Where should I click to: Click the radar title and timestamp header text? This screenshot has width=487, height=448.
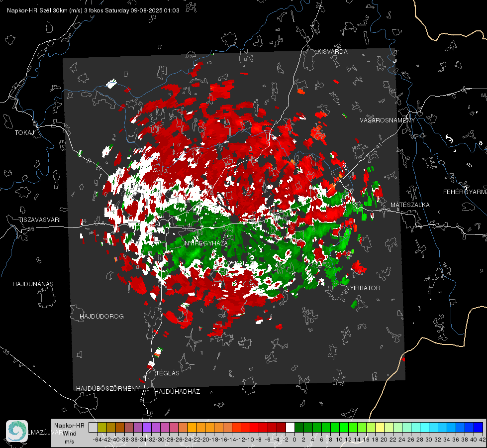point(93,10)
